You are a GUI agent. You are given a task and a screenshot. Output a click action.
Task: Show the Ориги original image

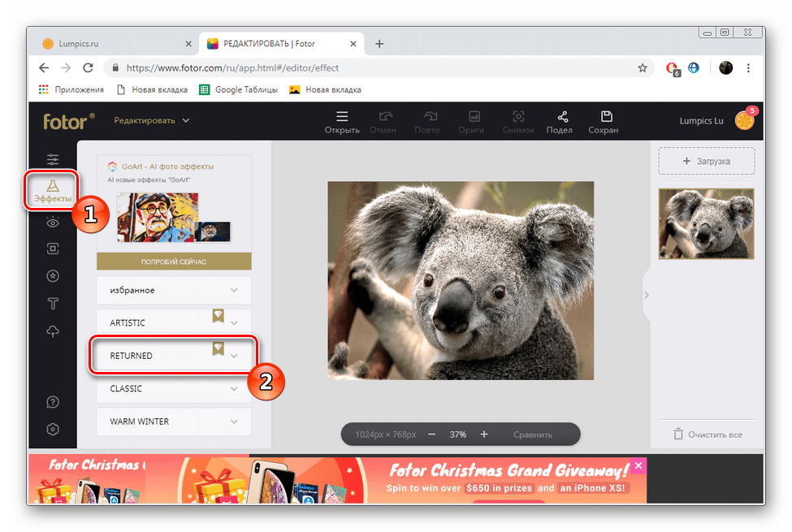click(x=471, y=122)
